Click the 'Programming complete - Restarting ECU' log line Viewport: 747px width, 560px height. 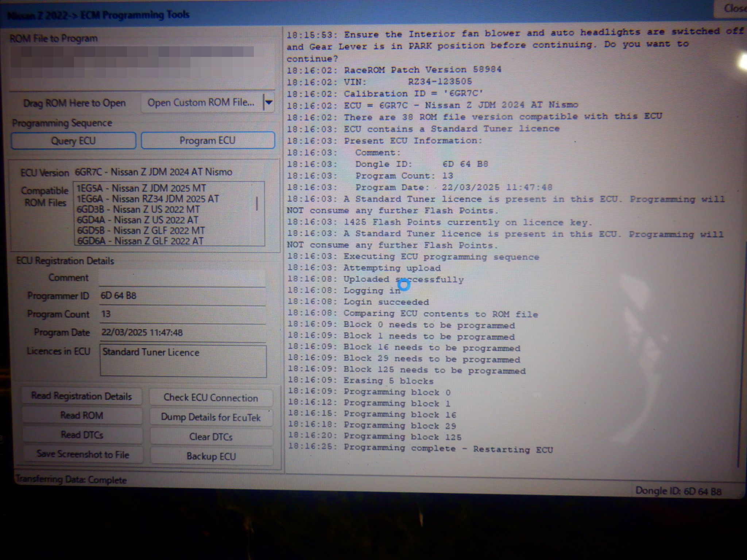click(x=420, y=448)
